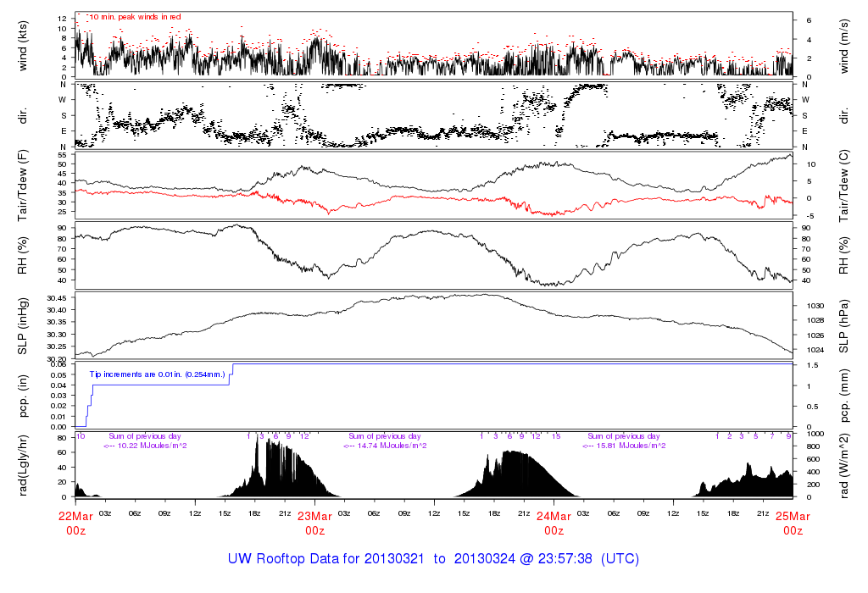Click the '30.35' pressure tick value
Viewport: 868px width, 593px height.
click(57, 322)
